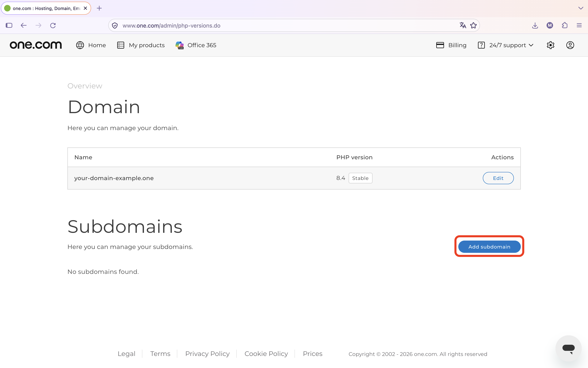Click the 8.4 version value
The image size is (588, 368).
(340, 178)
